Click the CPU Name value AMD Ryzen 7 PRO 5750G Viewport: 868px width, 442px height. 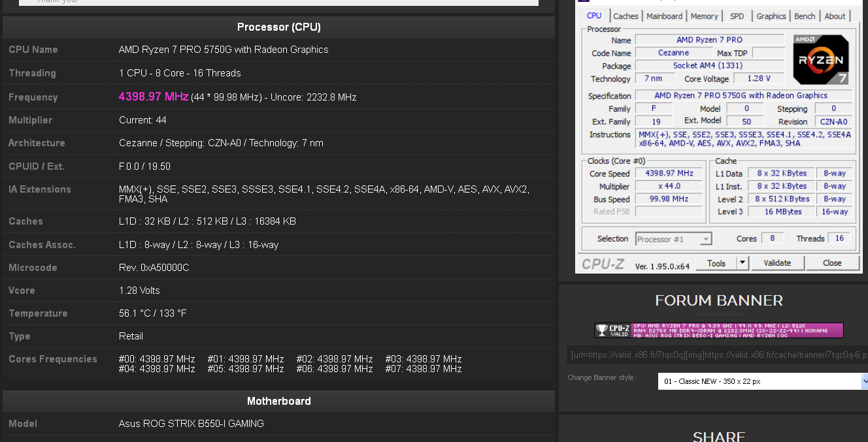point(224,50)
